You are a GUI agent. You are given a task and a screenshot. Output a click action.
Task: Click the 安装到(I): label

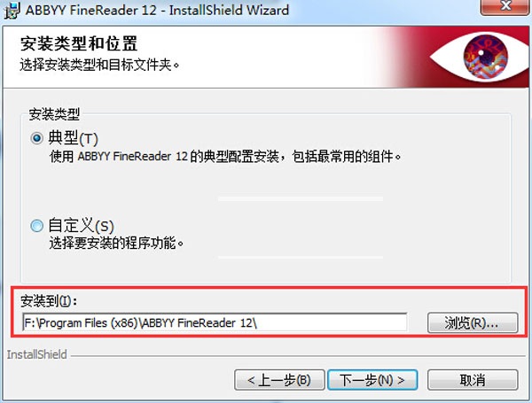(49, 300)
